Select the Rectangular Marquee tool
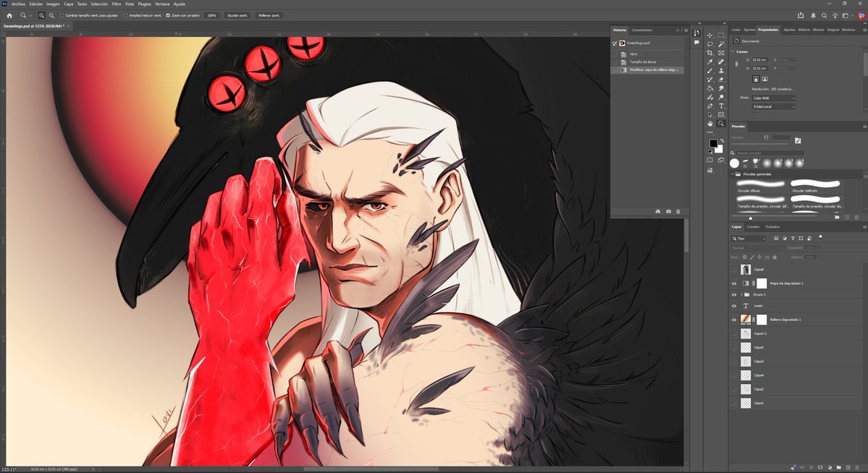 721,35
